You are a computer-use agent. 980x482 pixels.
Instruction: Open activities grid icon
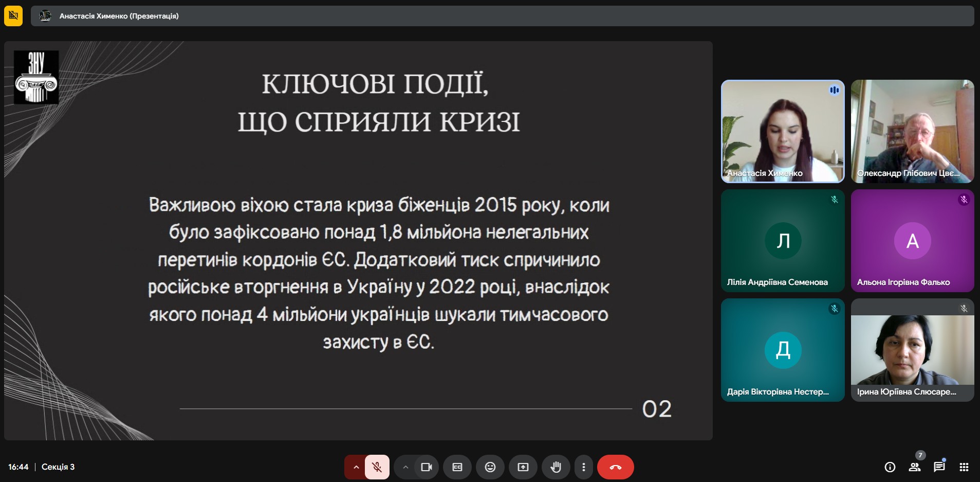pyautogui.click(x=964, y=467)
